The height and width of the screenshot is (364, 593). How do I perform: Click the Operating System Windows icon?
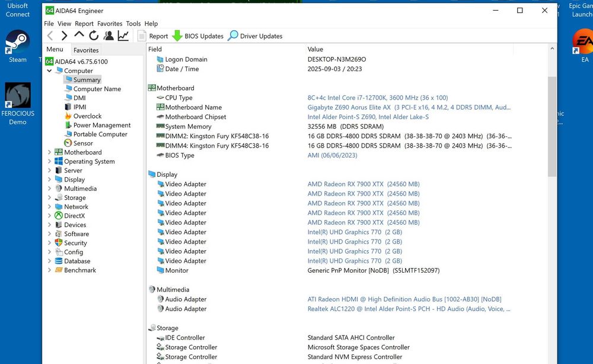click(x=59, y=161)
